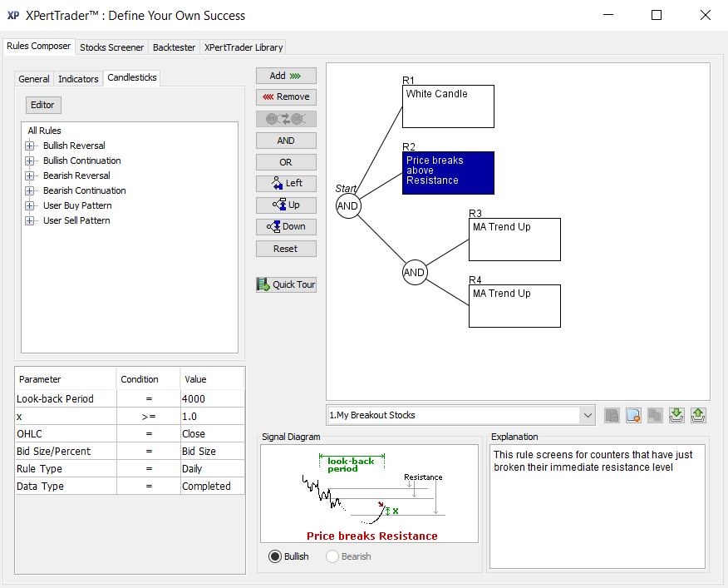Select the Candlesticks sub-tab
The height and width of the screenshot is (588, 728).
(x=132, y=77)
